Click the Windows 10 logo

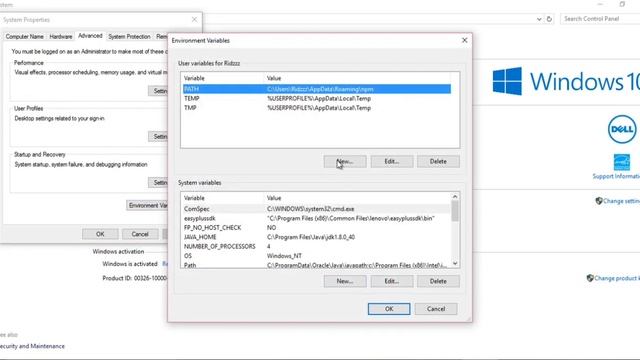566,81
